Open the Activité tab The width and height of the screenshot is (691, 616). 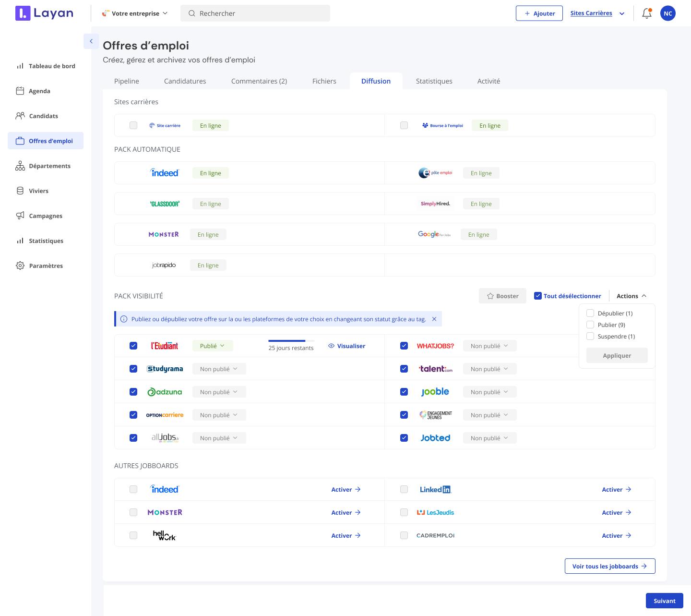click(x=488, y=81)
